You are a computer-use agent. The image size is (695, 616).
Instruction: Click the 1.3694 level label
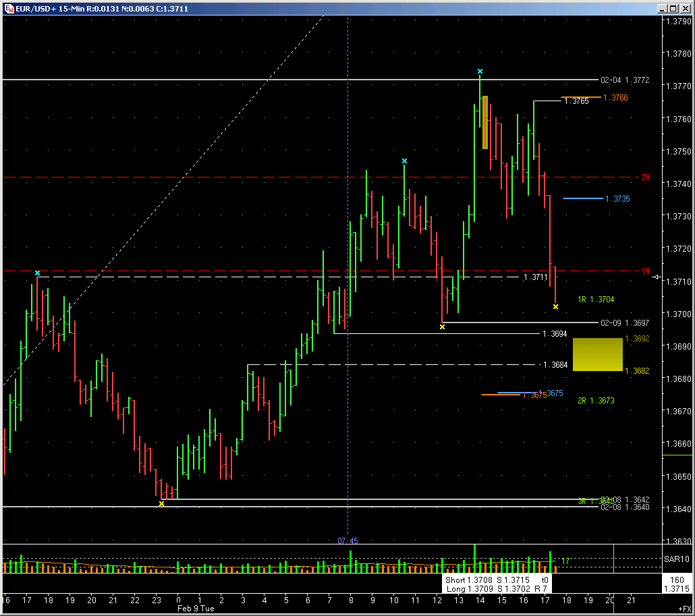[x=555, y=334]
